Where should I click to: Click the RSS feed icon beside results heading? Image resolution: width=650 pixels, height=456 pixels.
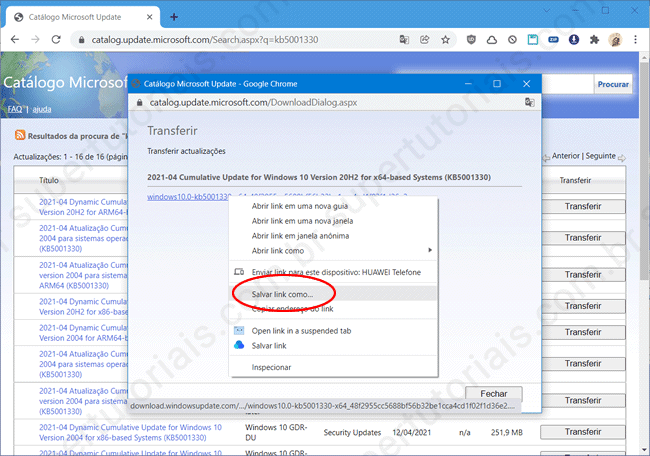(19, 134)
